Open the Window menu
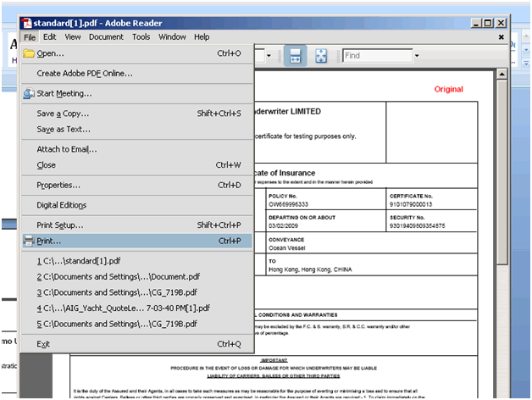This screenshot has height=400, width=532. pyautogui.click(x=172, y=36)
